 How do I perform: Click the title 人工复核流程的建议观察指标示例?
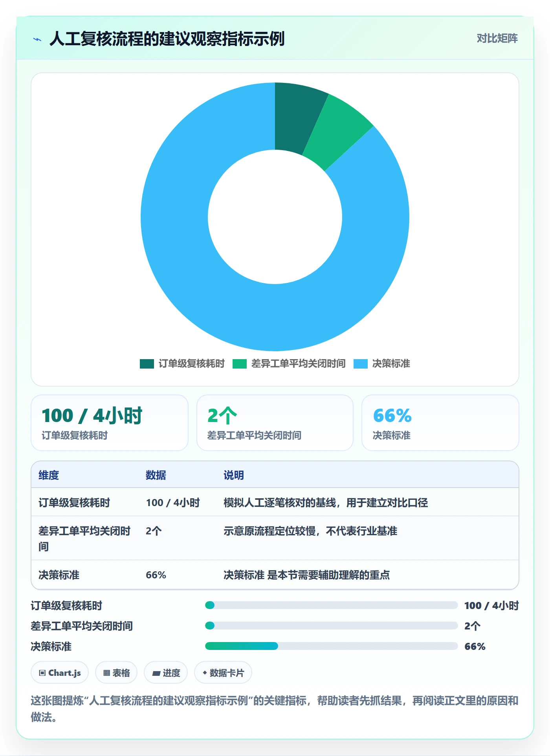(167, 39)
